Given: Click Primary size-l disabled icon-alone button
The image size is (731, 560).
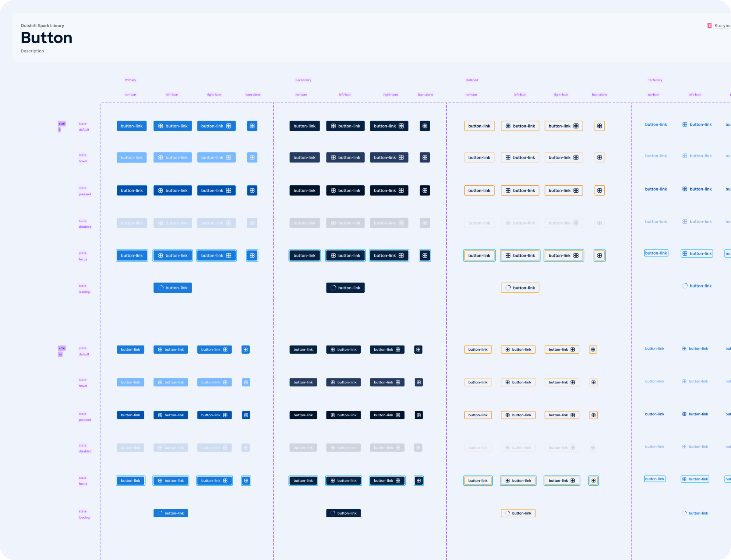Looking at the screenshot, I should point(252,223).
